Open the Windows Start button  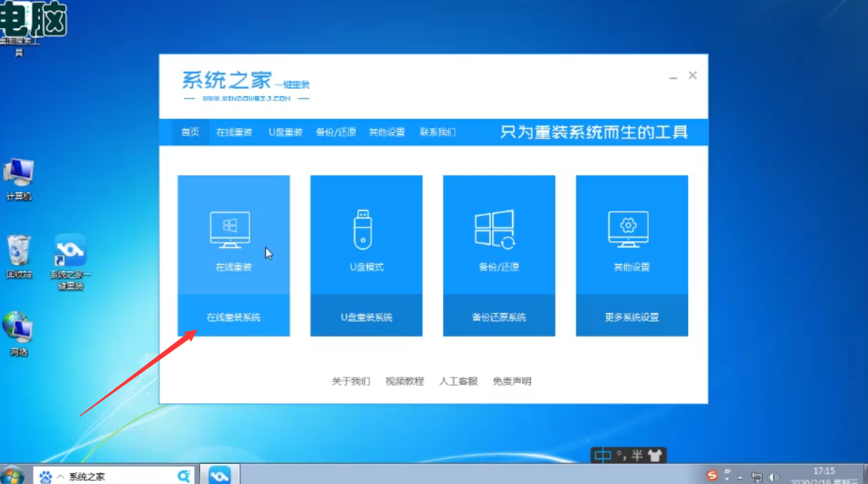tap(12, 475)
